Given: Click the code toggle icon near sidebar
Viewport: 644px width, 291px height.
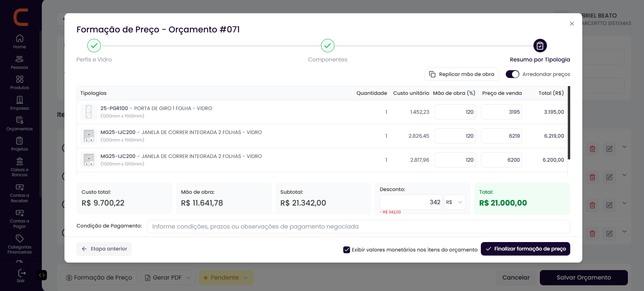Looking at the screenshot, I should 42,275.
